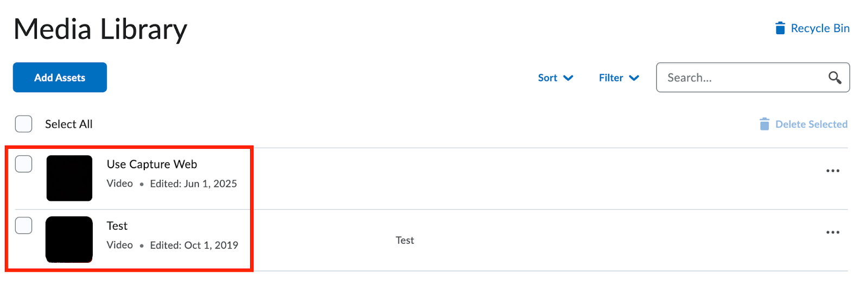Click the Add Assets button
The image size is (868, 290).
click(60, 77)
